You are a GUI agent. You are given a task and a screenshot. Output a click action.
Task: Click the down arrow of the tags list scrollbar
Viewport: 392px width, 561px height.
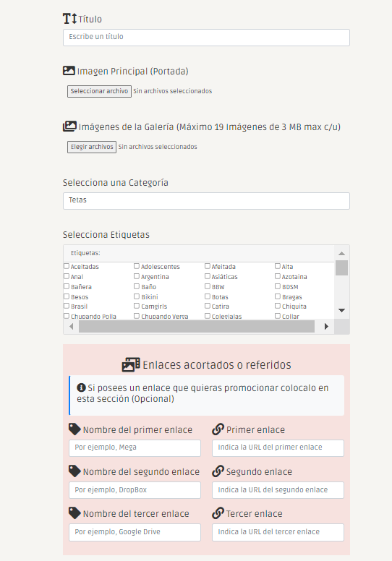341,310
